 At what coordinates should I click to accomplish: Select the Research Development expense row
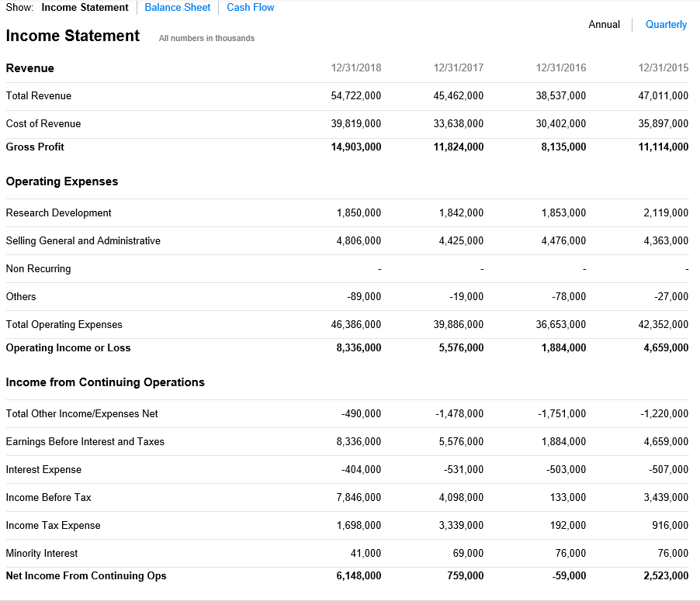point(58,212)
